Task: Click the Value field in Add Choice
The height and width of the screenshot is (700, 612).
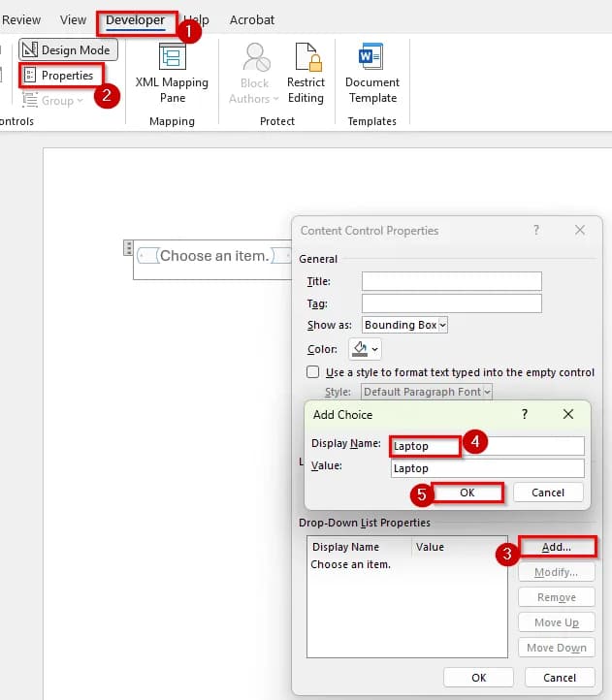Action: pos(487,468)
